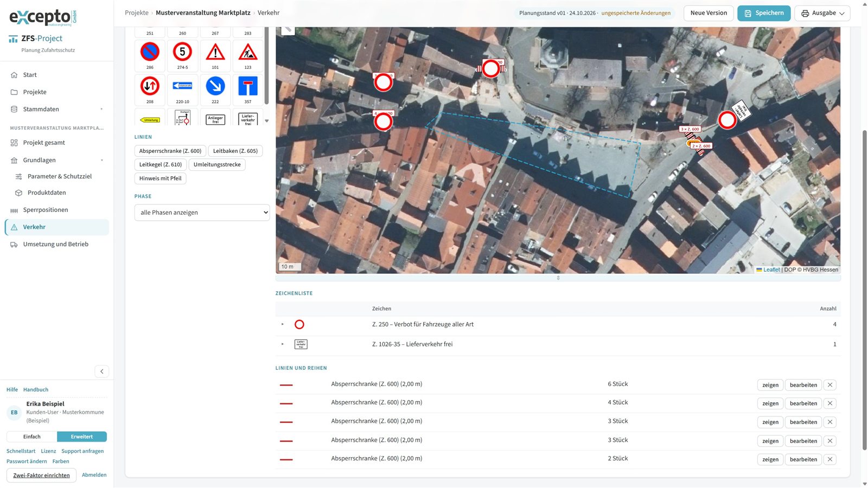Open the Ausgabe dropdown menu
Viewport: 868px width, 488px height.
click(x=822, y=13)
